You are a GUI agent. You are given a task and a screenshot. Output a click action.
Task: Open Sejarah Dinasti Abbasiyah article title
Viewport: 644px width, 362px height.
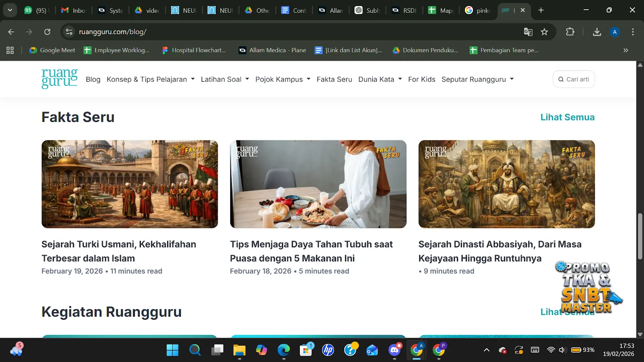coord(500,251)
